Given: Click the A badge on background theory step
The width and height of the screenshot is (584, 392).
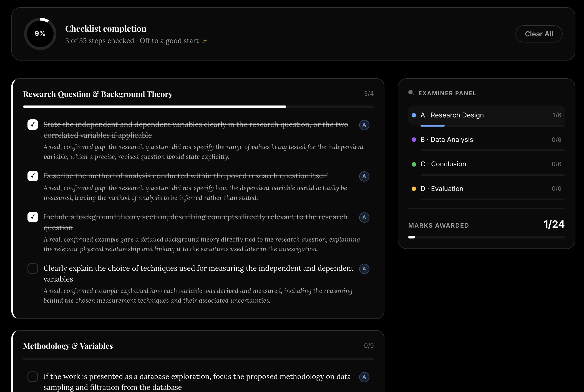Looking at the screenshot, I should 364,217.
